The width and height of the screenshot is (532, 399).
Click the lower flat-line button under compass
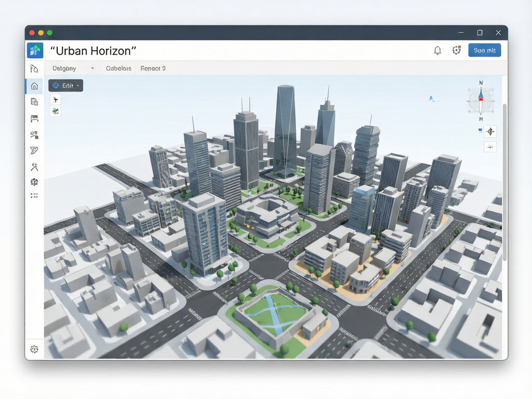490,147
